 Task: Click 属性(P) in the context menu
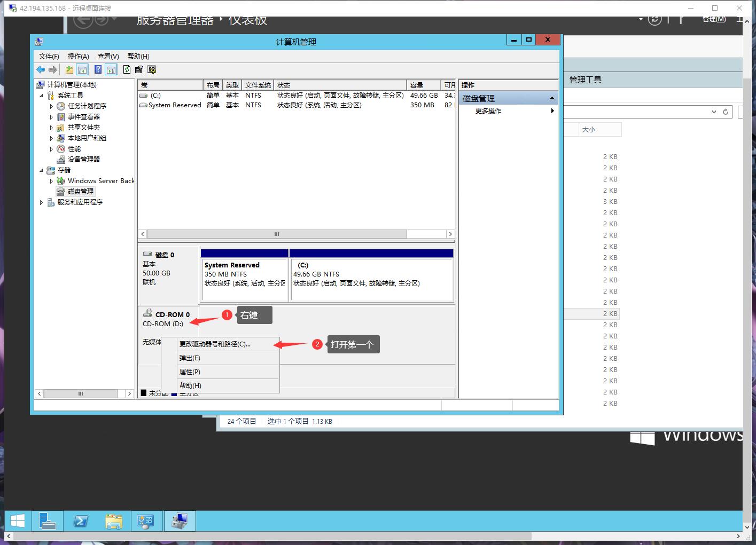click(189, 372)
